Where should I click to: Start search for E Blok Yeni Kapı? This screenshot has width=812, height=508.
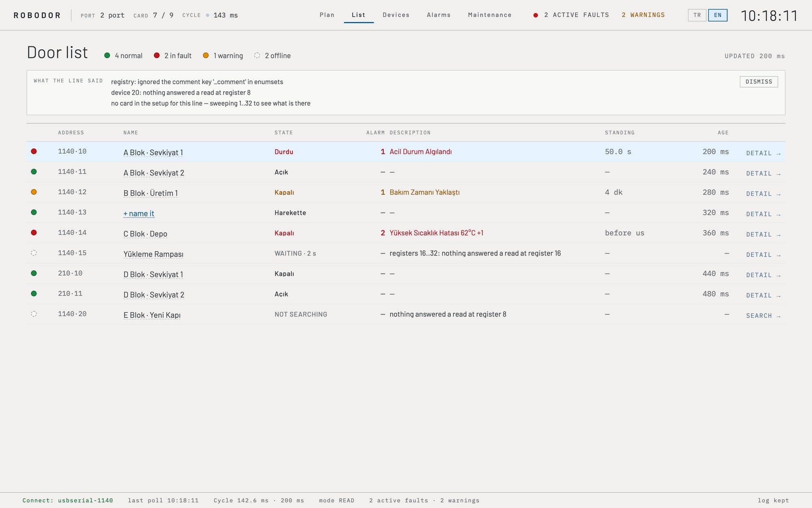pyautogui.click(x=763, y=316)
